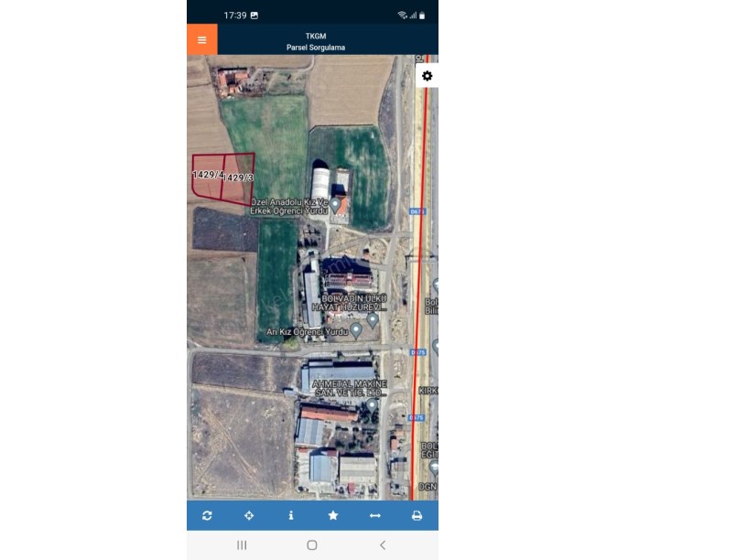This screenshot has width=747, height=560.
Task: Tap the image notification icon in status bar
Action: pyautogui.click(x=254, y=16)
